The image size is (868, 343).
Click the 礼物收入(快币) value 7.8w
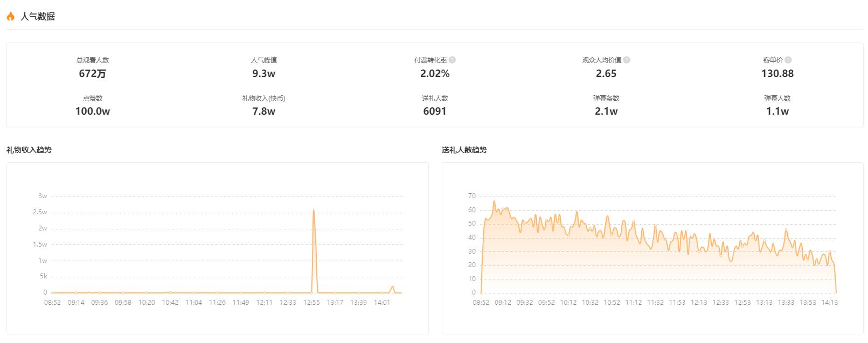(264, 111)
